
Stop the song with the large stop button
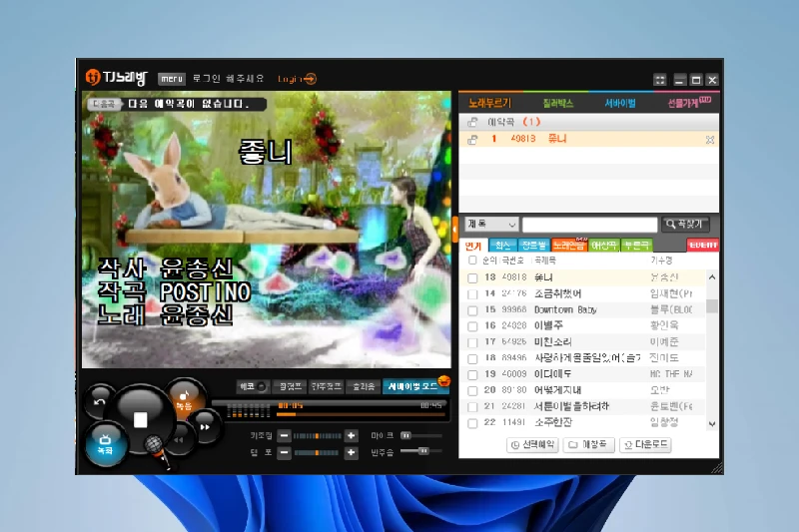(140, 419)
